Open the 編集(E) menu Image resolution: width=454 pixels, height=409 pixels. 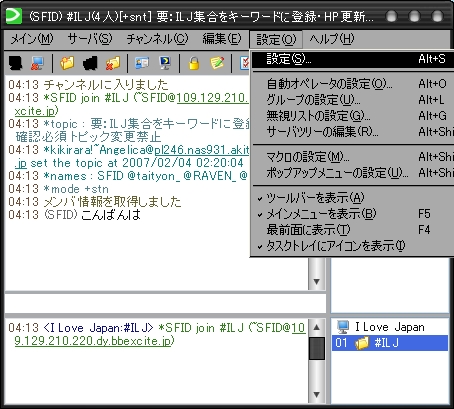[222, 39]
